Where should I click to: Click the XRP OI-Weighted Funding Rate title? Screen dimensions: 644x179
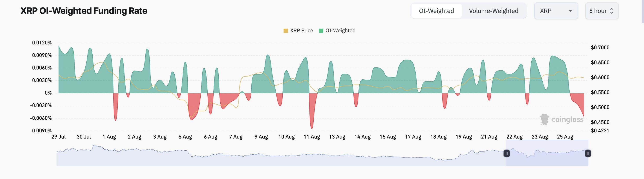[84, 11]
